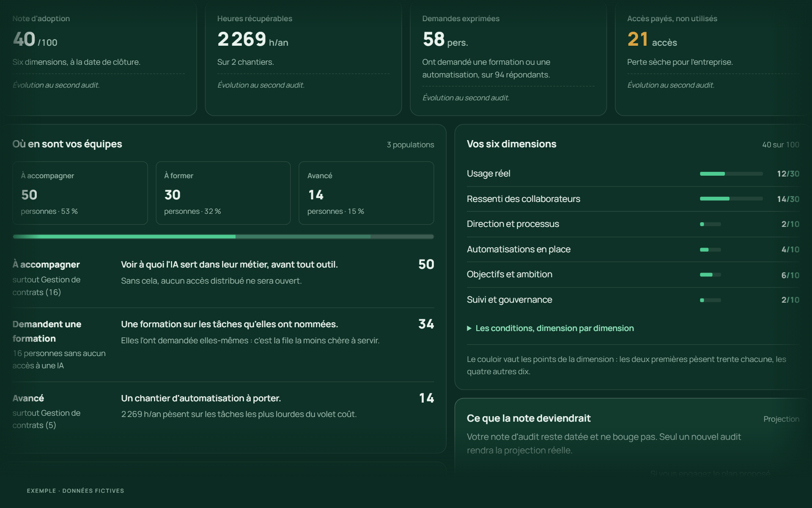Select the "Objectifs et ambition" label
The width and height of the screenshot is (812, 508).
pyautogui.click(x=510, y=274)
